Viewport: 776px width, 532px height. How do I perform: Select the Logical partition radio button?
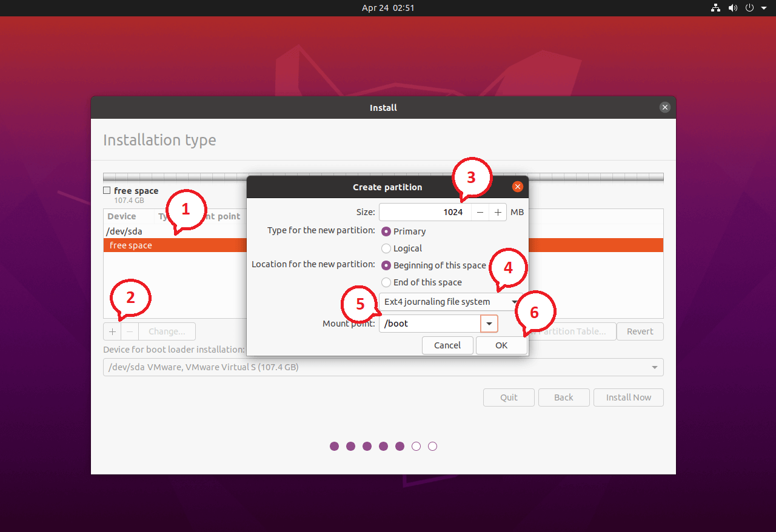pos(386,248)
